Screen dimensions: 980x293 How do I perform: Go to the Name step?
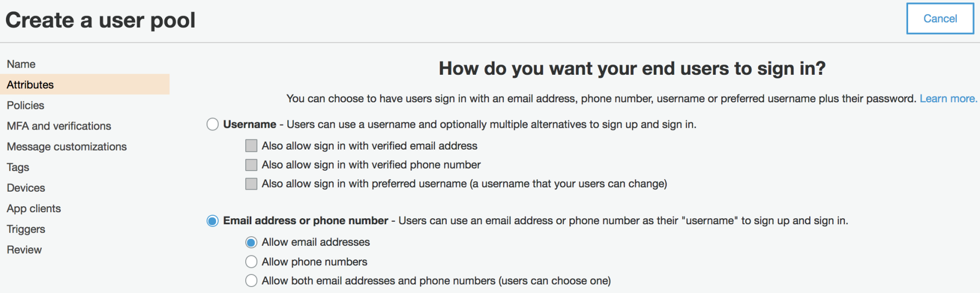(21, 64)
